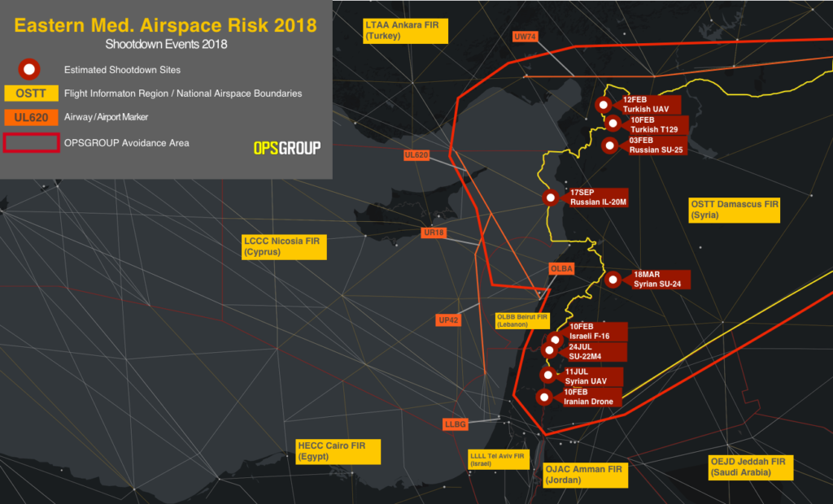Click the UP42 airway marker
This screenshot has width=833, height=504.
coord(448,320)
